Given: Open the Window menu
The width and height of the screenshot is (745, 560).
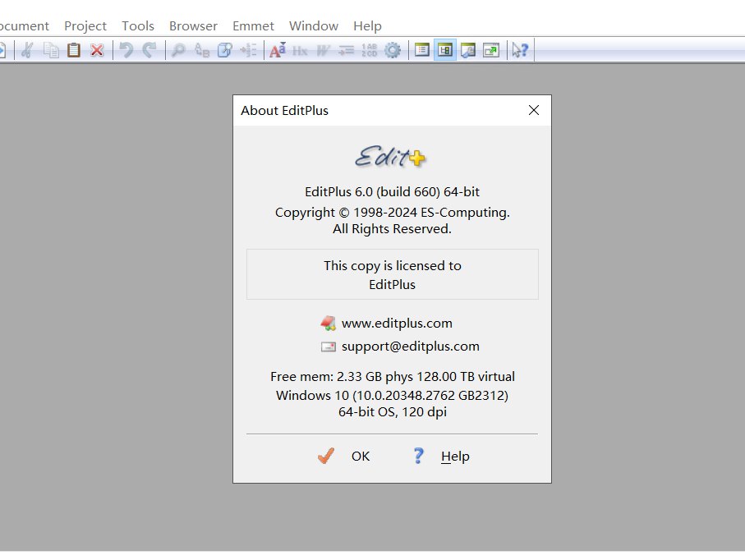Looking at the screenshot, I should pyautogui.click(x=314, y=25).
